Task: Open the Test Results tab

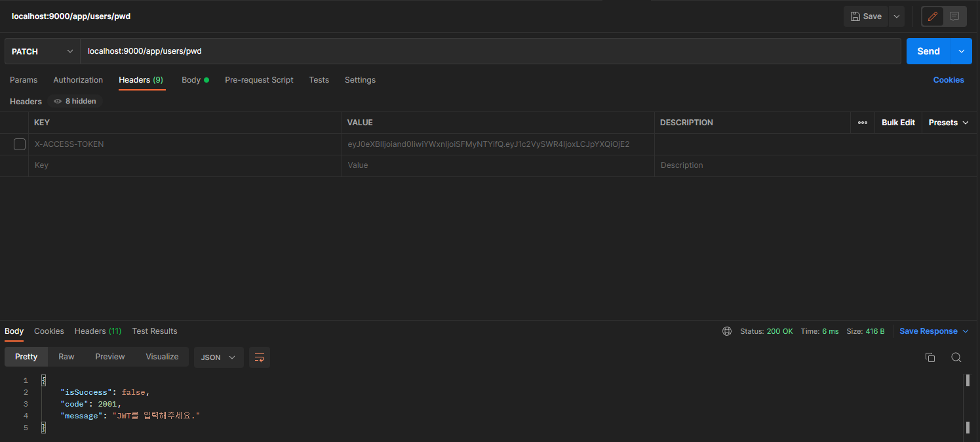Action: 155,331
